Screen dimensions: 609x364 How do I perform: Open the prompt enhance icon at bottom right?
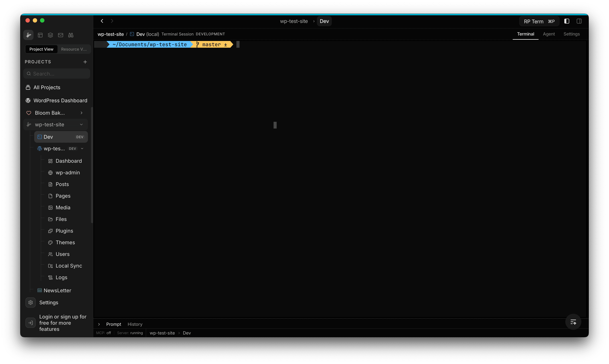[573, 322]
